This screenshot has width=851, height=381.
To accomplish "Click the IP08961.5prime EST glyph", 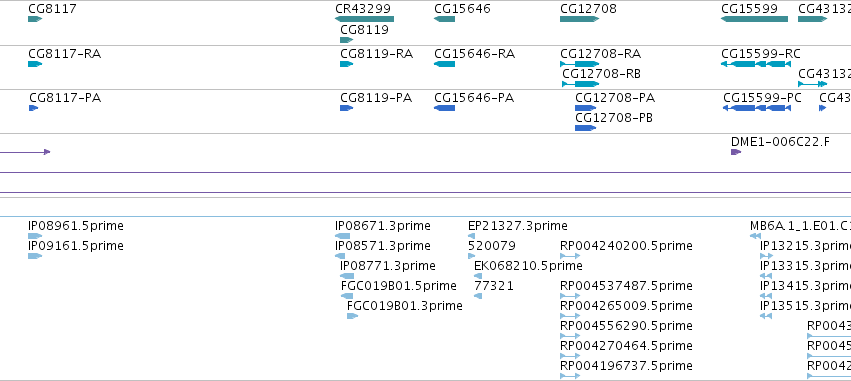I will pos(35,236).
